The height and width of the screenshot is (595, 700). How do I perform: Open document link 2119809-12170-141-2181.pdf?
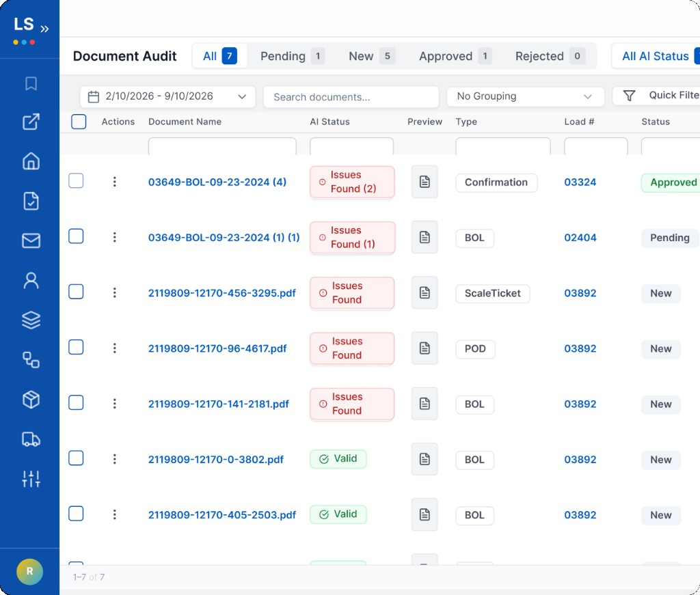pyautogui.click(x=218, y=404)
